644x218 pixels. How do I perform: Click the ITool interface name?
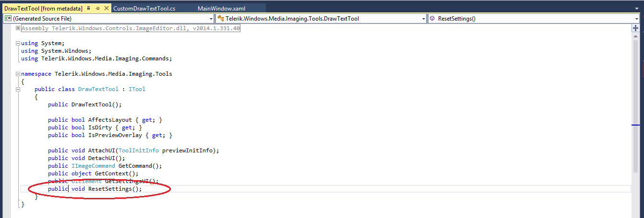(137, 89)
